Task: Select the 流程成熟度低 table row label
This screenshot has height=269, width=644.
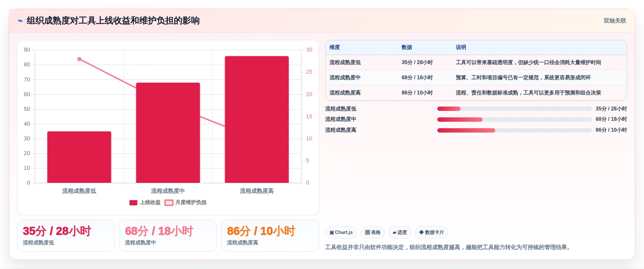Action: (345, 62)
